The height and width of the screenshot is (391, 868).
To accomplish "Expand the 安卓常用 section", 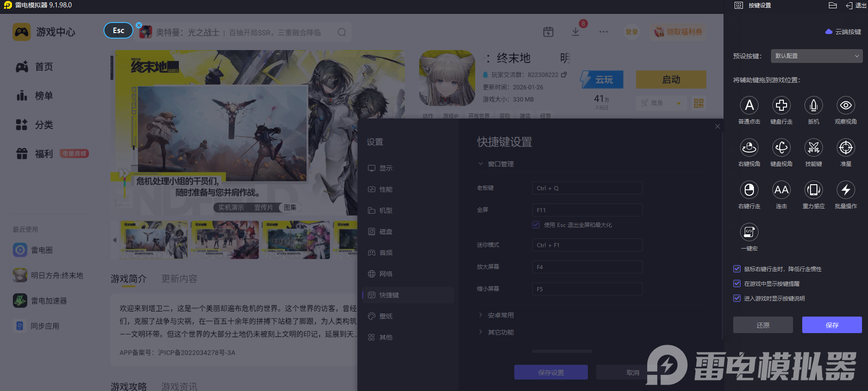I will point(496,315).
